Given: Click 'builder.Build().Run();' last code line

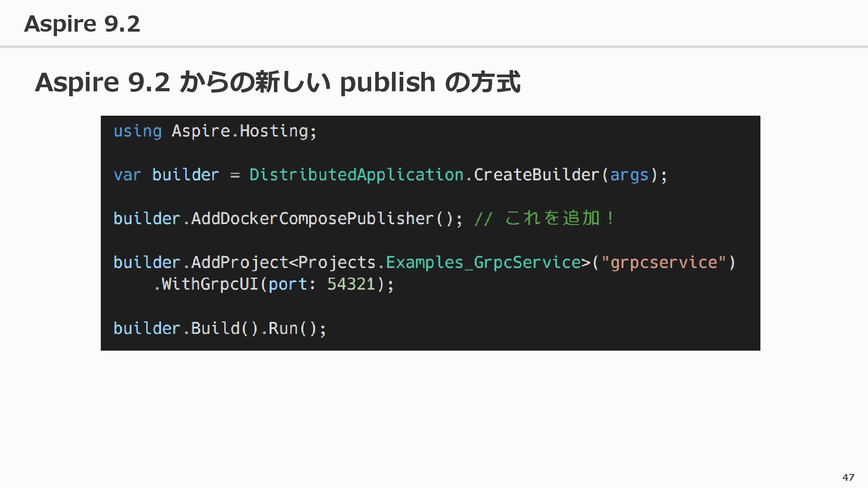Looking at the screenshot, I should click(220, 328).
